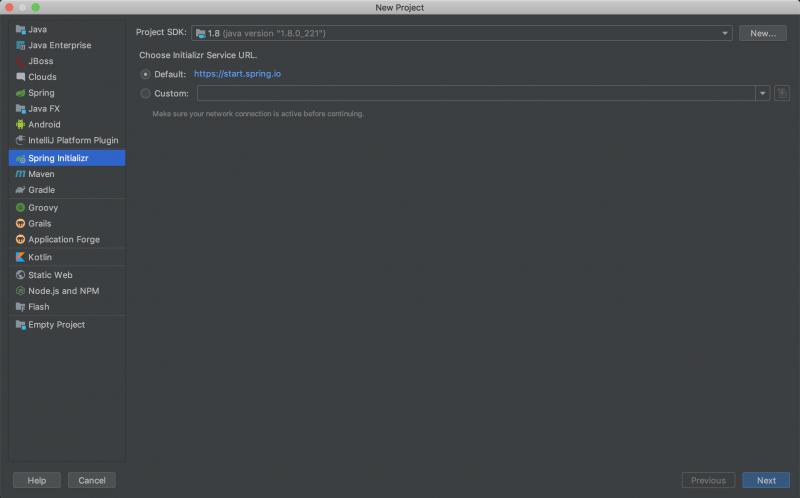Select the Flash list entry
Viewport: 800px width, 498px height.
tap(67, 307)
